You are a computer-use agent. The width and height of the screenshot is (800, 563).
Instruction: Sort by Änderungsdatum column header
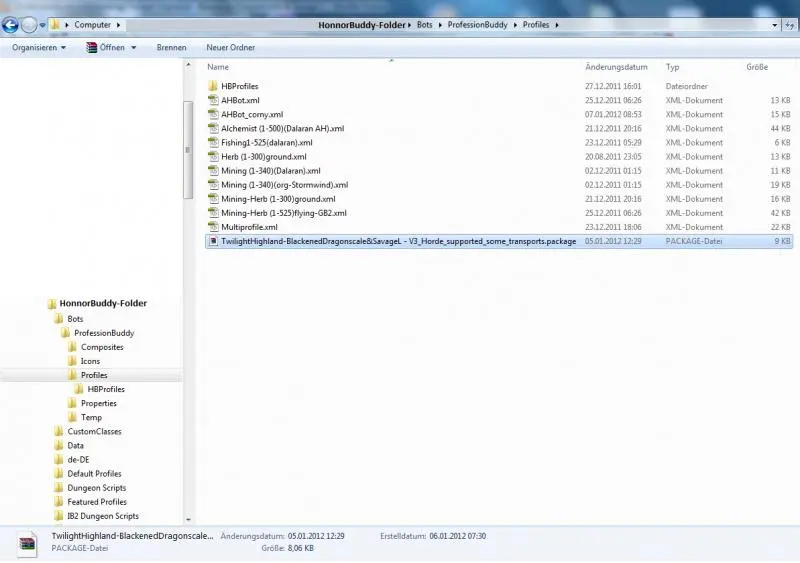[616, 67]
